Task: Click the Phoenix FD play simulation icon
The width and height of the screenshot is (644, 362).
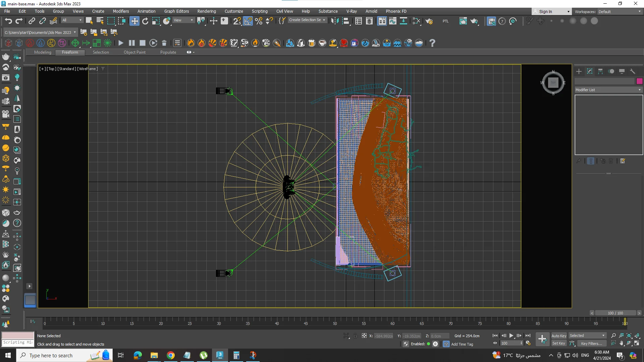Action: pyautogui.click(x=121, y=43)
